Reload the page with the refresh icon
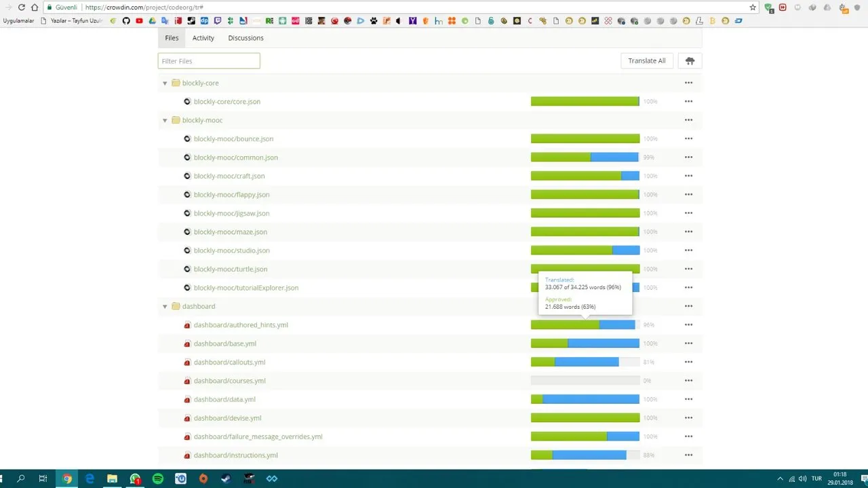This screenshot has height=488, width=868. (21, 7)
